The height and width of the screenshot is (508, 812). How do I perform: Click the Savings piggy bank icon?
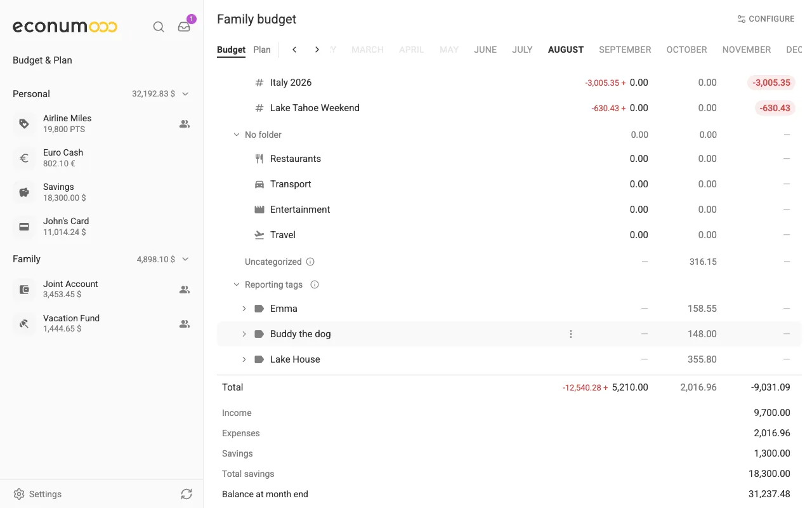pos(24,192)
